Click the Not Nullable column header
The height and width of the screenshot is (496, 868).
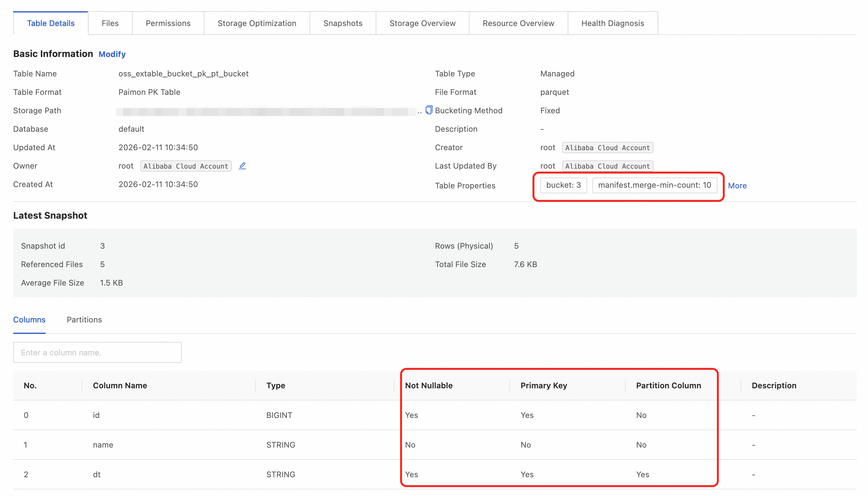(x=429, y=385)
